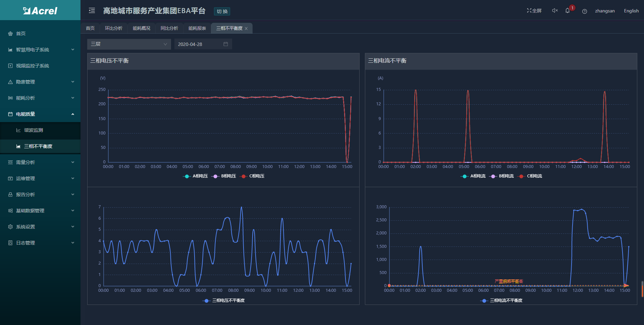Close the 三相不平衡度 tab

point(246,29)
